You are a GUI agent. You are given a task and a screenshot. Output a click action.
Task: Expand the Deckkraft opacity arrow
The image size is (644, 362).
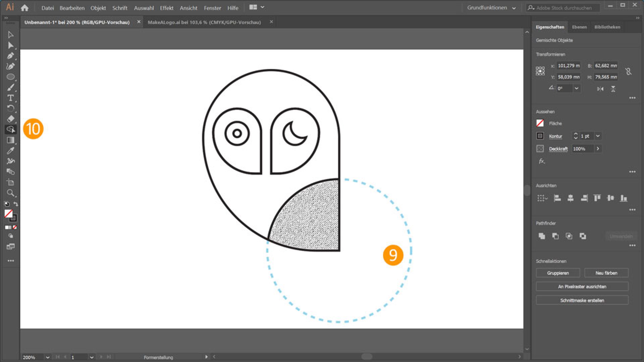598,148
